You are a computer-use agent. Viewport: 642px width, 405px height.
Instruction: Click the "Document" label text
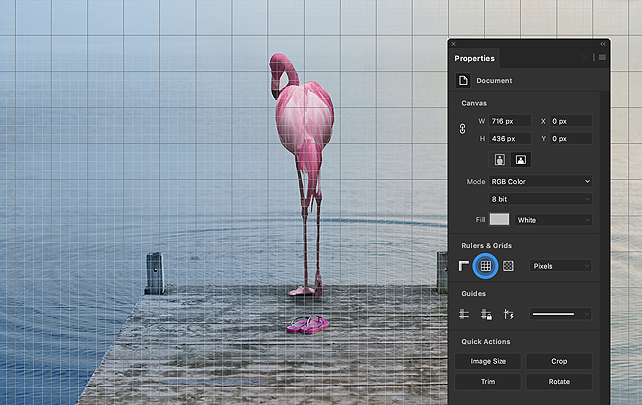coord(494,81)
